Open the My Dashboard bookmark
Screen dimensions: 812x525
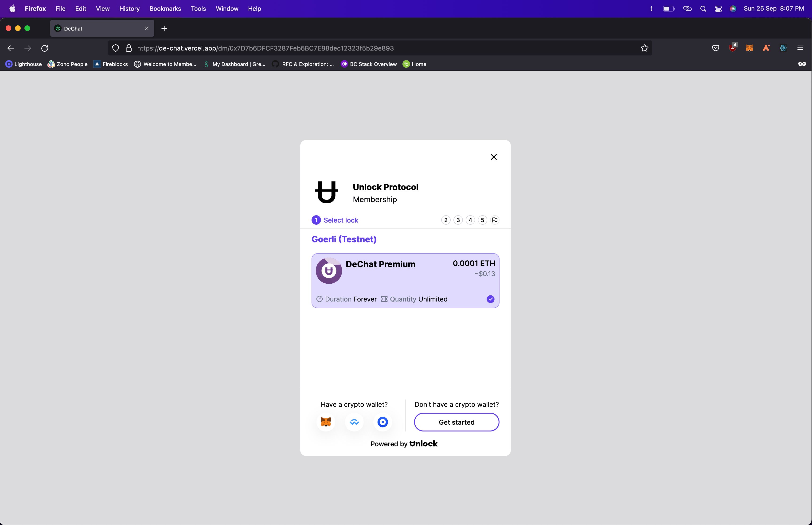point(234,64)
